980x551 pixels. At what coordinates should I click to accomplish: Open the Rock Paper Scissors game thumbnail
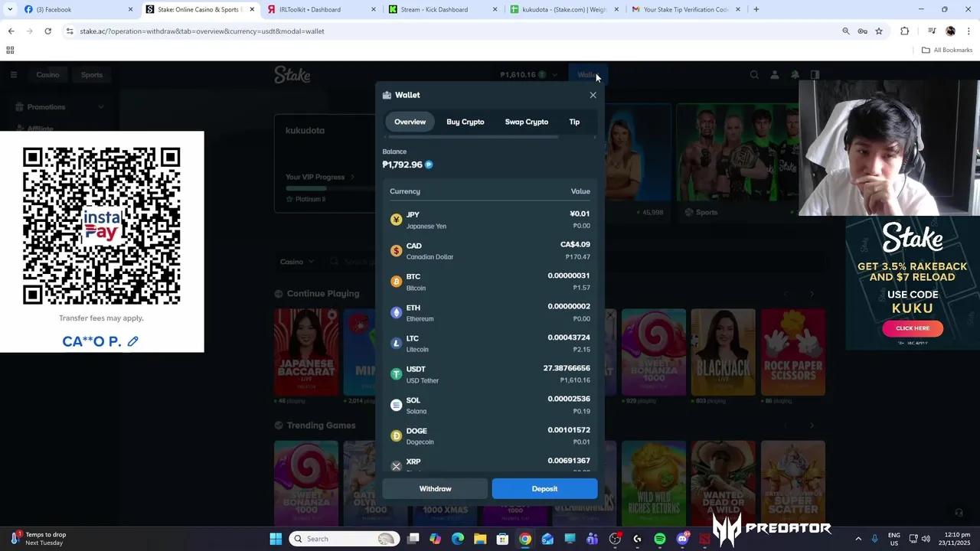point(793,352)
